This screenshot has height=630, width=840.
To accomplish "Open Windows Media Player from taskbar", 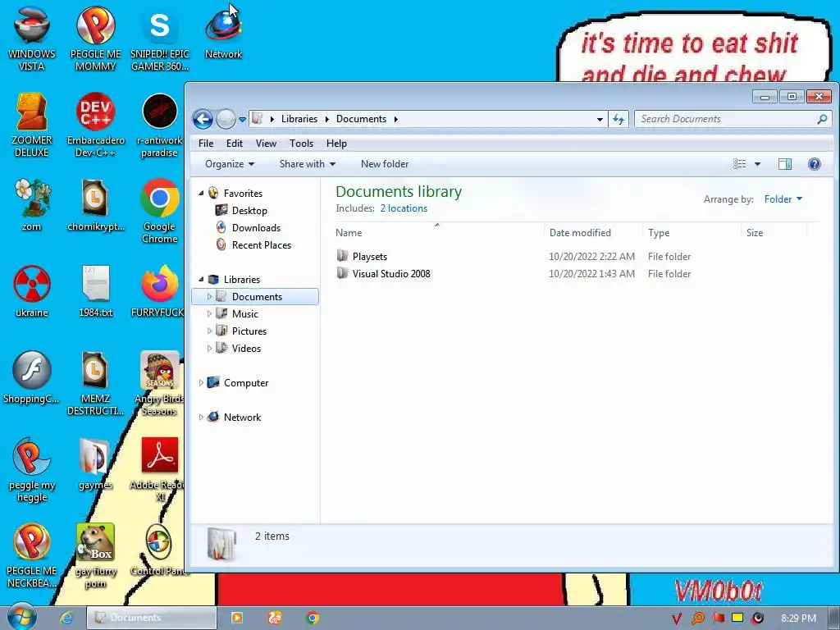I will click(x=237, y=618).
